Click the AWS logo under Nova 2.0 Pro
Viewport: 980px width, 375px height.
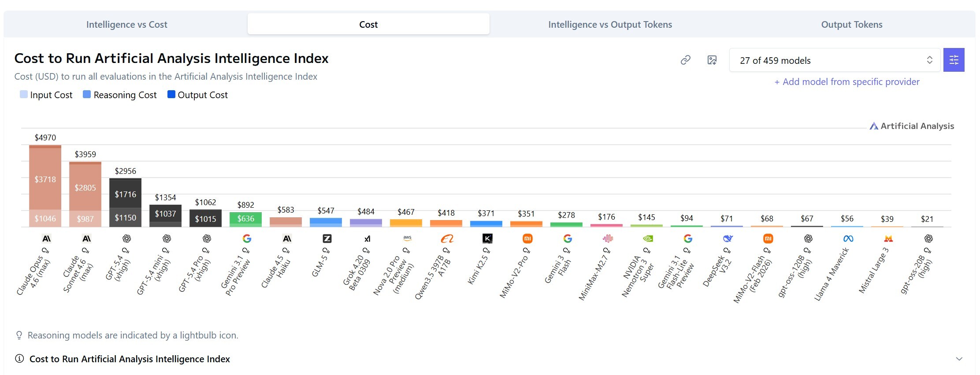[407, 238]
